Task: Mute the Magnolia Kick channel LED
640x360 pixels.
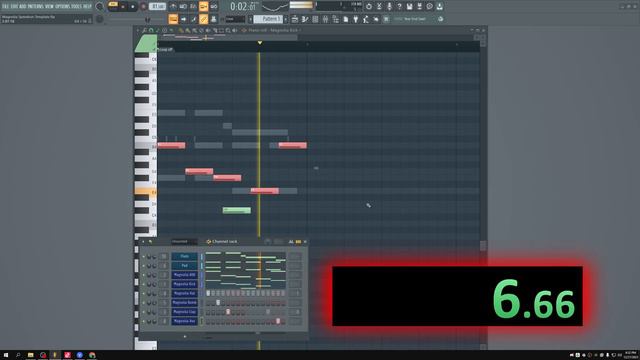Action: [143, 284]
